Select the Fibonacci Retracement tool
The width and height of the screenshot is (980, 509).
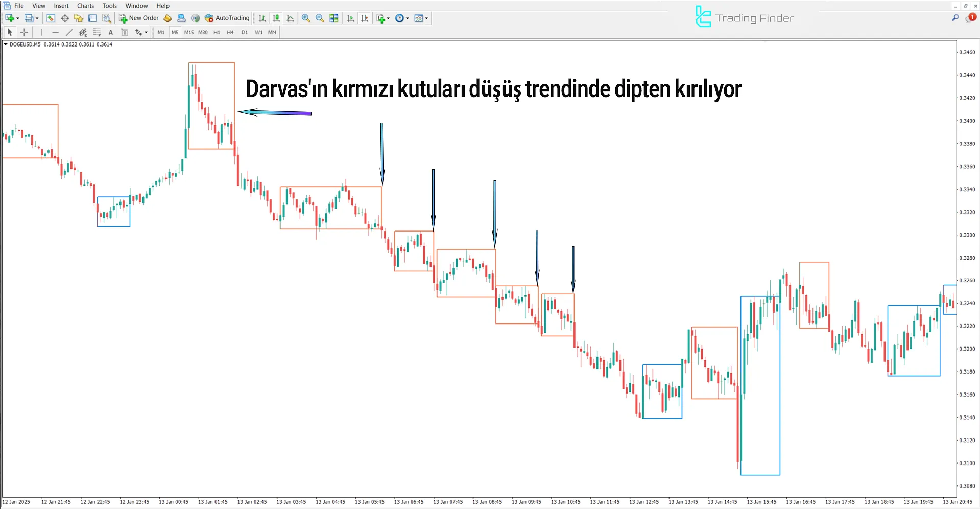coord(97,32)
